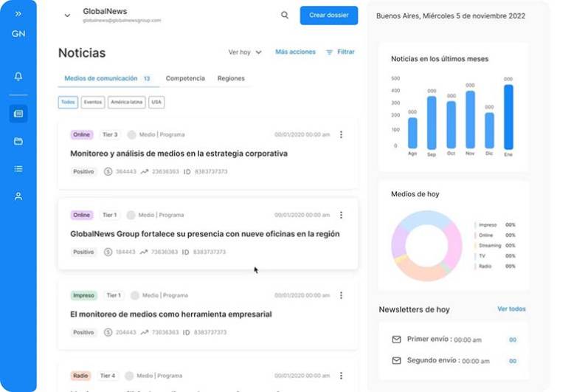Open notifications bell in sidebar
The width and height of the screenshot is (588, 392).
[18, 77]
